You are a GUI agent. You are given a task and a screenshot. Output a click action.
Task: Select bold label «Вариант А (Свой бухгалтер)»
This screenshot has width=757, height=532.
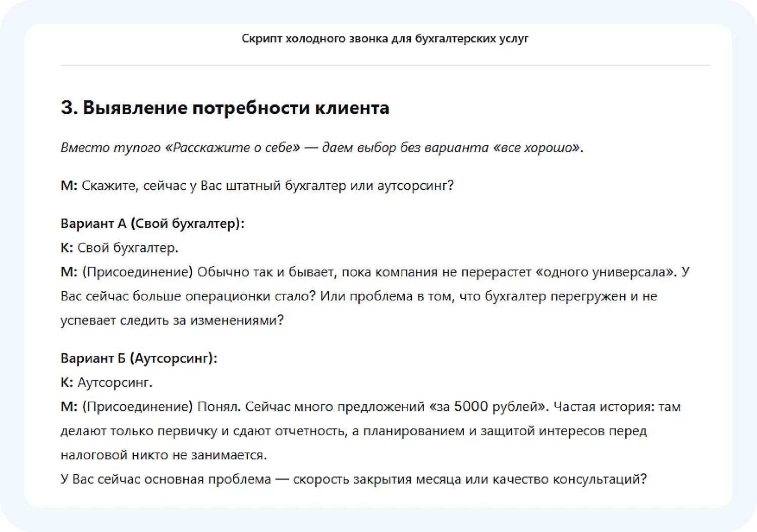(x=152, y=223)
